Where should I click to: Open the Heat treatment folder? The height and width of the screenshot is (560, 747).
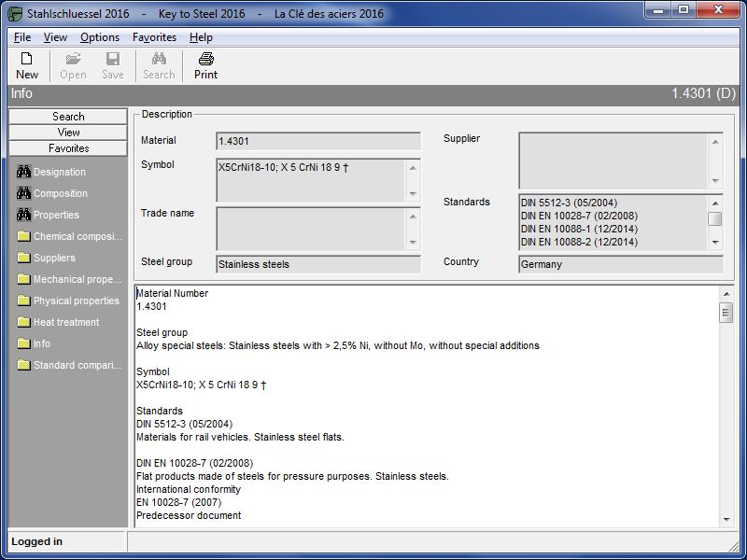(x=65, y=322)
